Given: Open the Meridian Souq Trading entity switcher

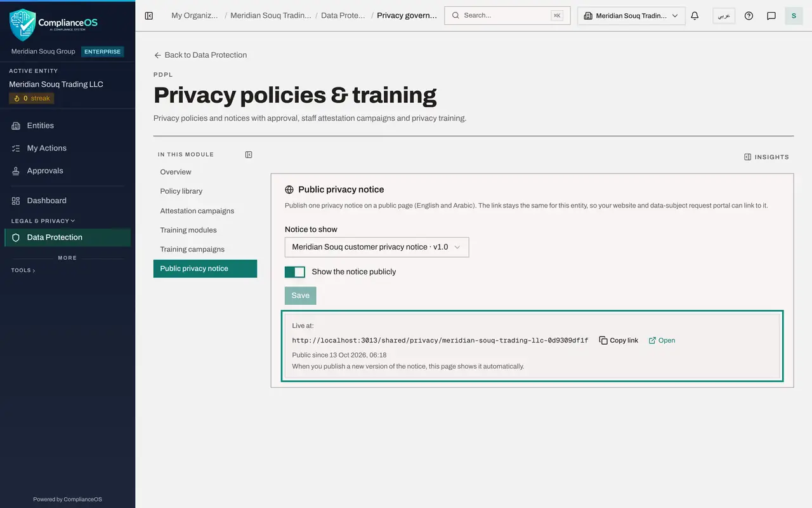Looking at the screenshot, I should [x=631, y=16].
